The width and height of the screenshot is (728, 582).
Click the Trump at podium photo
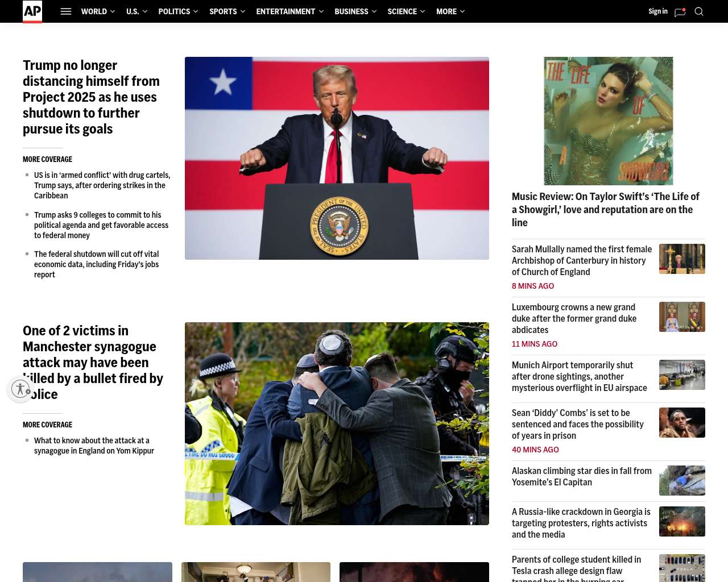pos(337,158)
